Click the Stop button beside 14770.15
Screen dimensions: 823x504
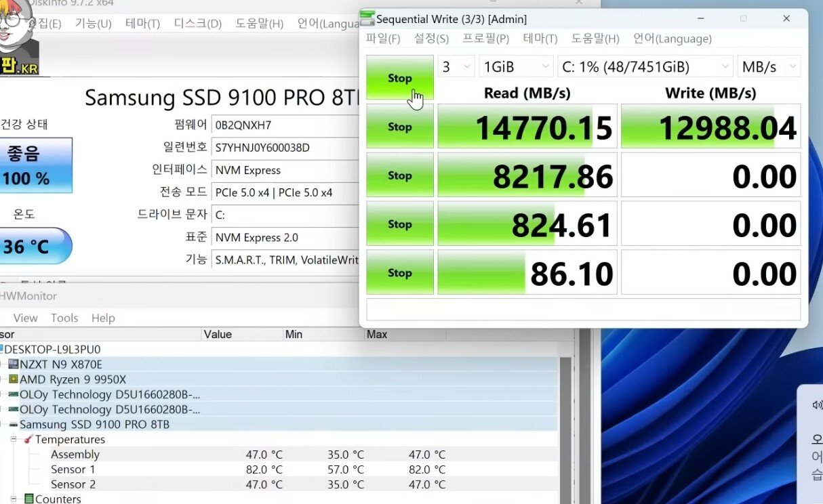400,126
